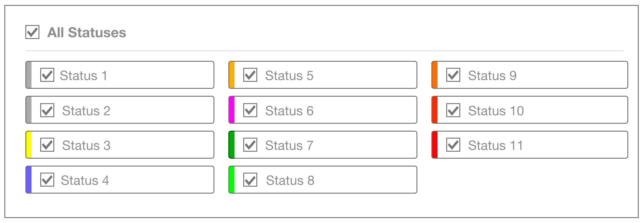Click the bright green bar of Status 8
Image resolution: width=644 pixels, height=223 pixels.
click(232, 180)
